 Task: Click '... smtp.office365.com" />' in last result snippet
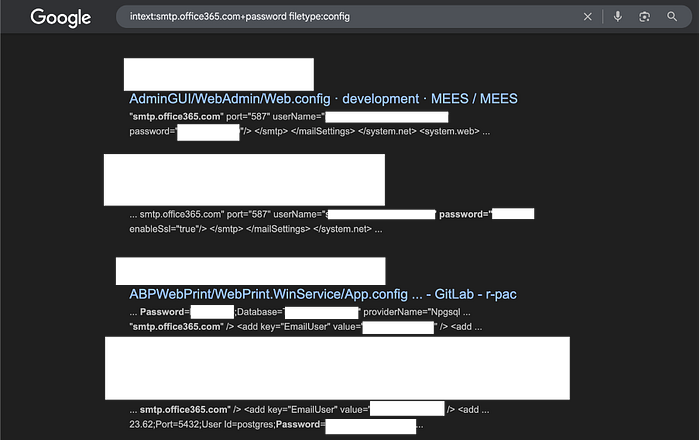(185, 410)
